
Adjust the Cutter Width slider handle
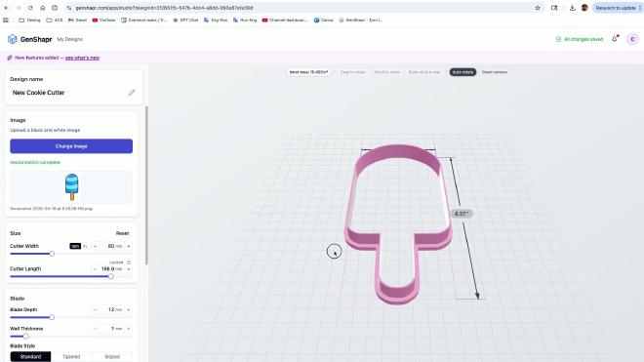(x=52, y=254)
